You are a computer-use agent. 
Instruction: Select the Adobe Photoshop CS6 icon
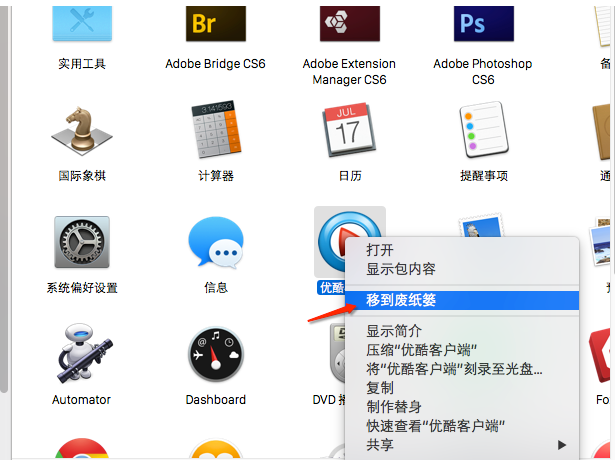[484, 23]
